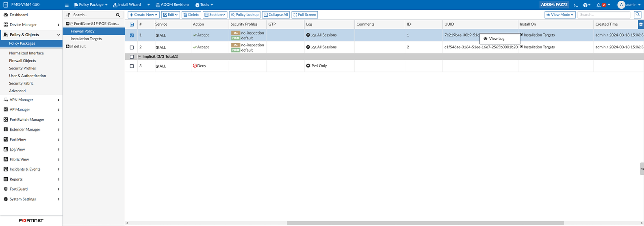
Task: Click the ALL service icon in policy 3
Action: tap(157, 66)
